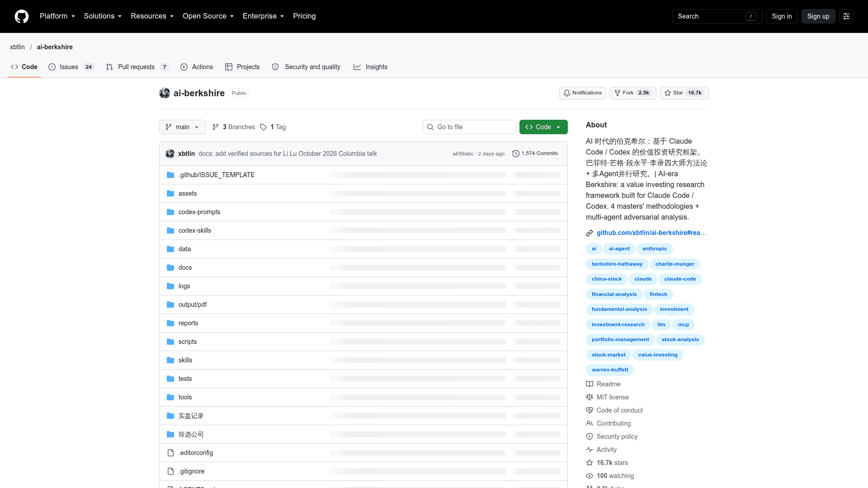Open the Actions tab
Screen dimensions: 868x488
pyautogui.click(x=197, y=67)
